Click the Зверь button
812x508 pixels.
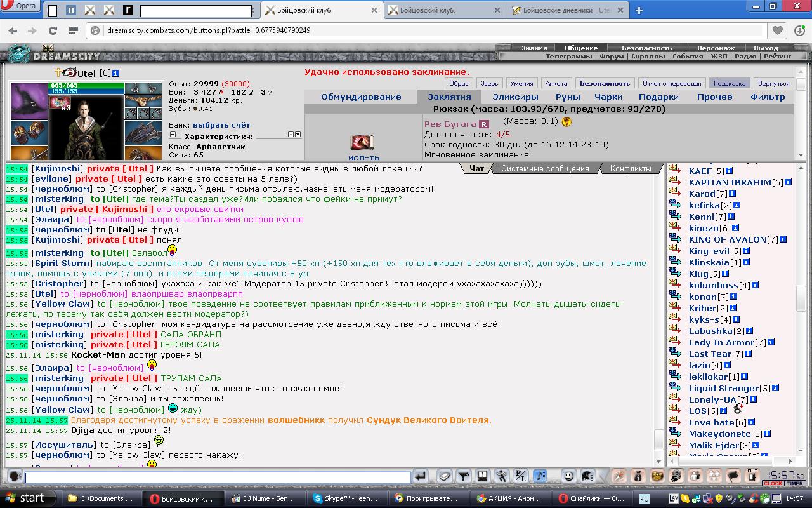click(489, 83)
